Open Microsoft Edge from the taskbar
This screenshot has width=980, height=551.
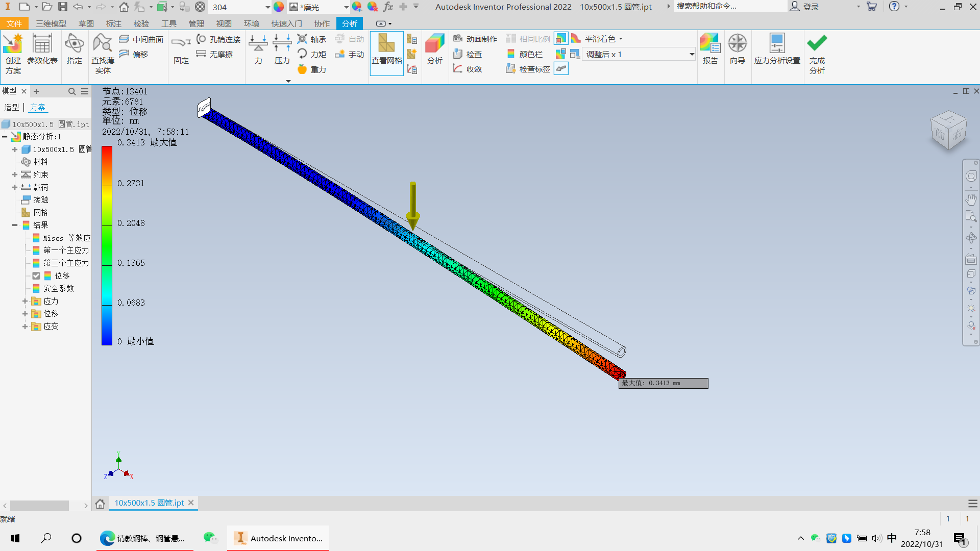pos(145,538)
